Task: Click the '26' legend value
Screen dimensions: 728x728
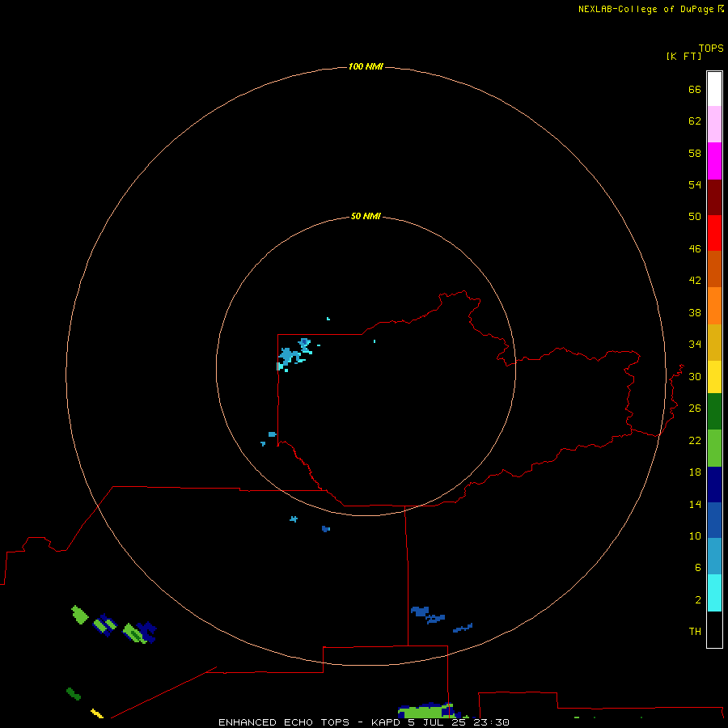Action: [x=695, y=408]
